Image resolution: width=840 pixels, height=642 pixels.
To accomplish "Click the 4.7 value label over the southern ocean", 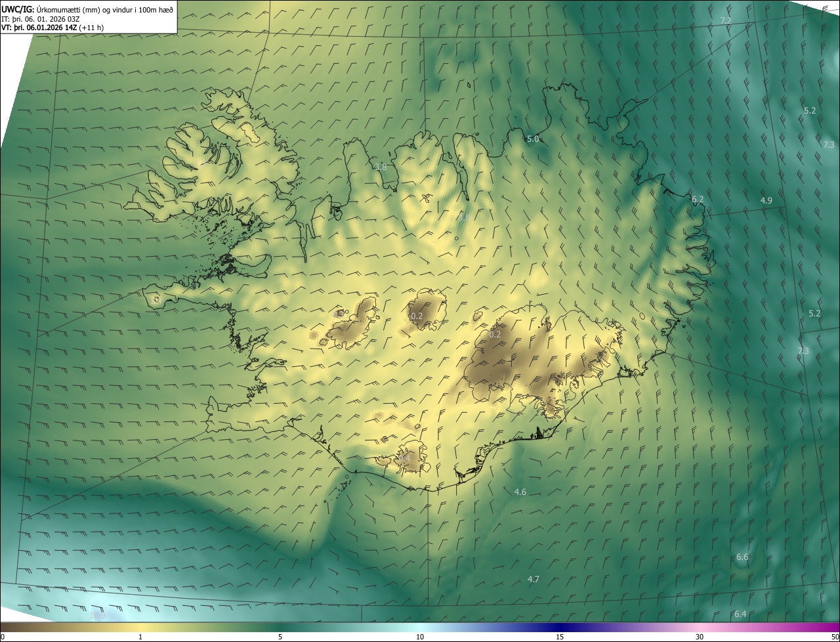I will [x=534, y=579].
